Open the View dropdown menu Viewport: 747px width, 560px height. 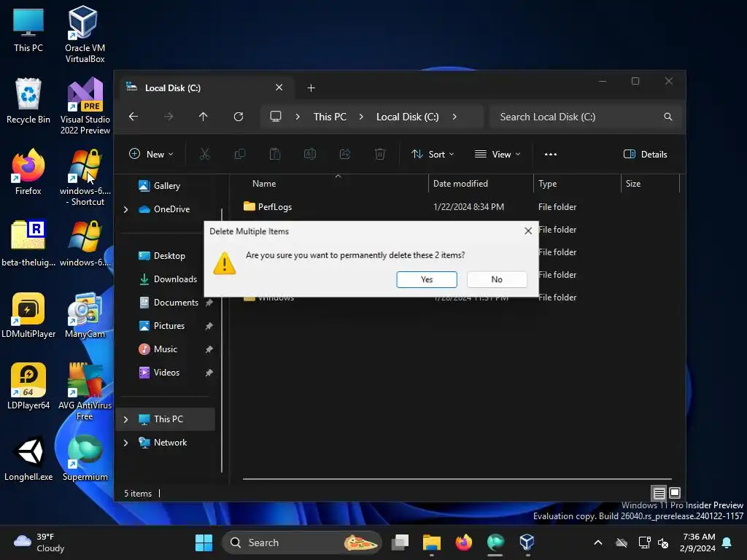pyautogui.click(x=498, y=154)
